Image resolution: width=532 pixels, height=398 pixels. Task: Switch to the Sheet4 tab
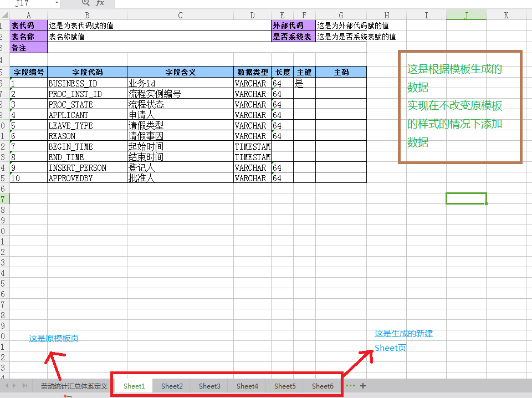coord(247,386)
